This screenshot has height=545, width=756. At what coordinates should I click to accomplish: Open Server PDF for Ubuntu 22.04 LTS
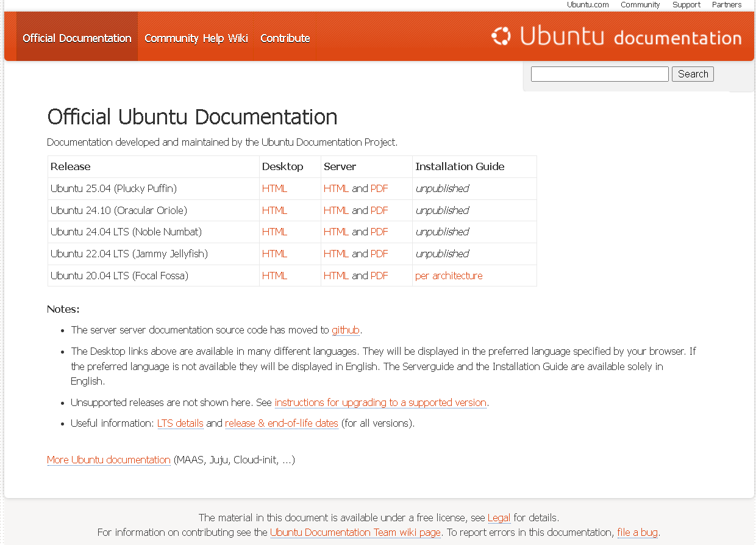(x=379, y=254)
